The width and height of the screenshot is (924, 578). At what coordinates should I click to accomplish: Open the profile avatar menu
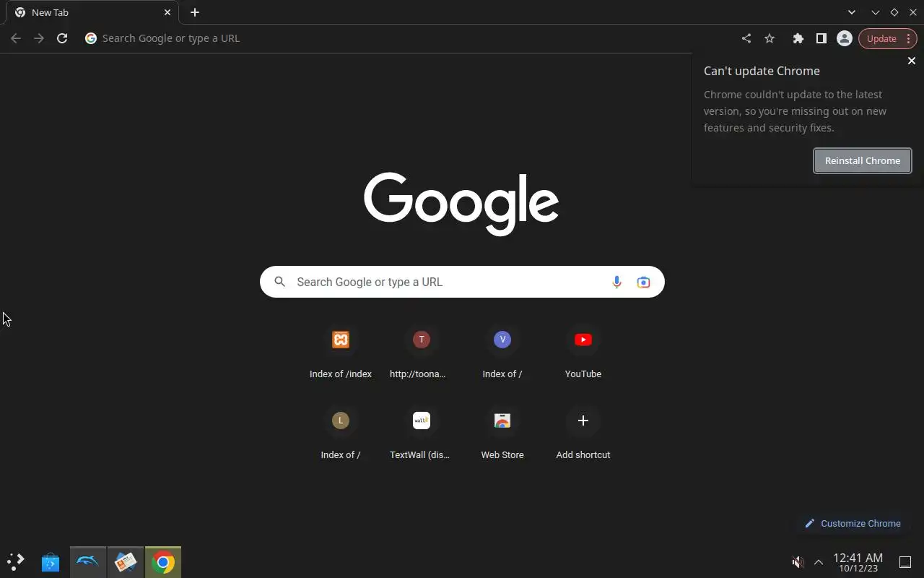point(844,38)
